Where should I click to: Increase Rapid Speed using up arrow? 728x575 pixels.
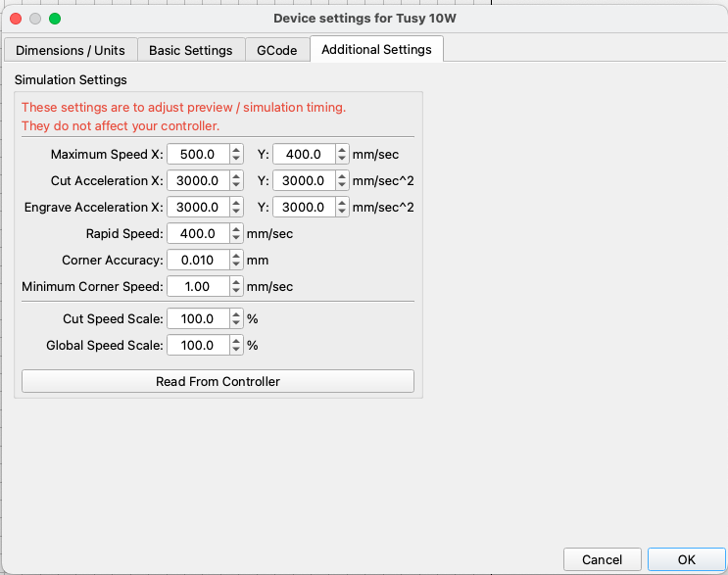point(236,229)
